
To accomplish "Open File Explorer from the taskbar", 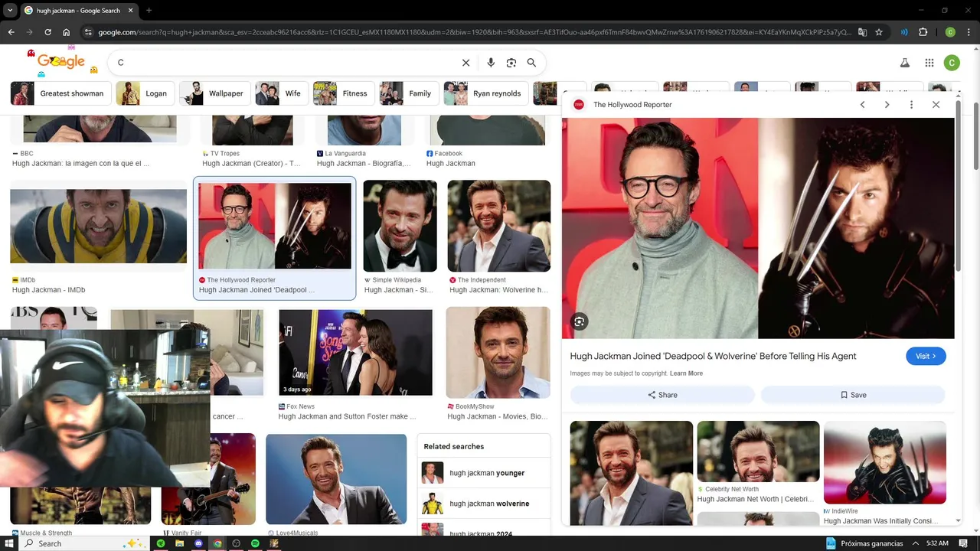I will (179, 543).
